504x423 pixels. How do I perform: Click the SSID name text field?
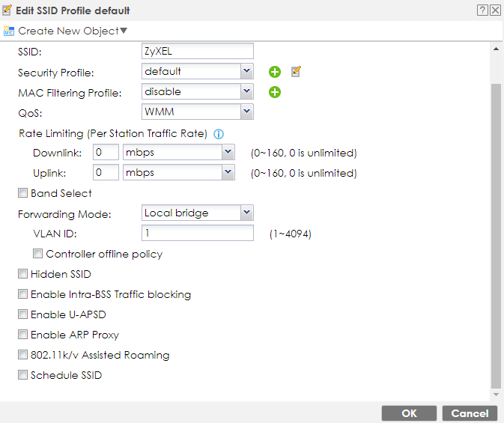coord(197,51)
